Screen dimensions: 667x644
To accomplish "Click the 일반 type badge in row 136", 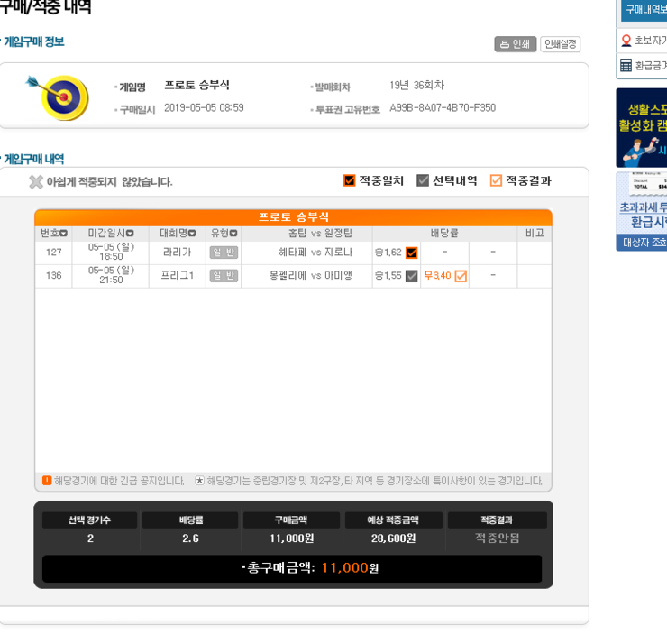I will coord(224,276).
